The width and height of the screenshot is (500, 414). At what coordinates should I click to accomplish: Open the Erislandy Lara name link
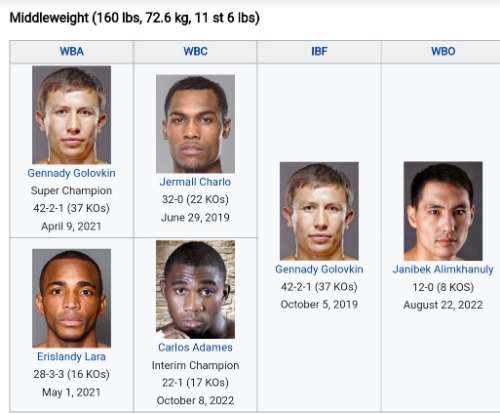coord(71,356)
